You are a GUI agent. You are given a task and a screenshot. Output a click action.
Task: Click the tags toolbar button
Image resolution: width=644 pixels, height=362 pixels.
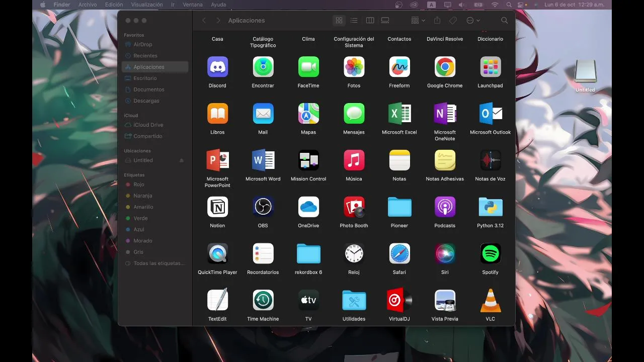453,21
